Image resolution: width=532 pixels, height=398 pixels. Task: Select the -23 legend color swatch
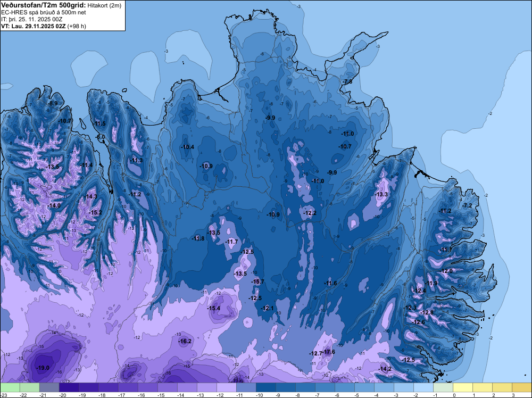[10, 387]
